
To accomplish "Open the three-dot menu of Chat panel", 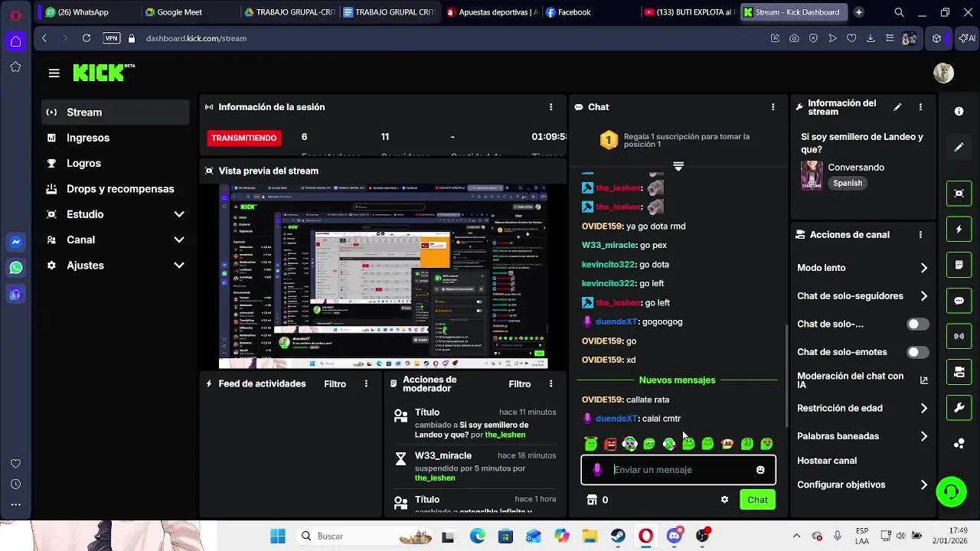I will point(773,107).
